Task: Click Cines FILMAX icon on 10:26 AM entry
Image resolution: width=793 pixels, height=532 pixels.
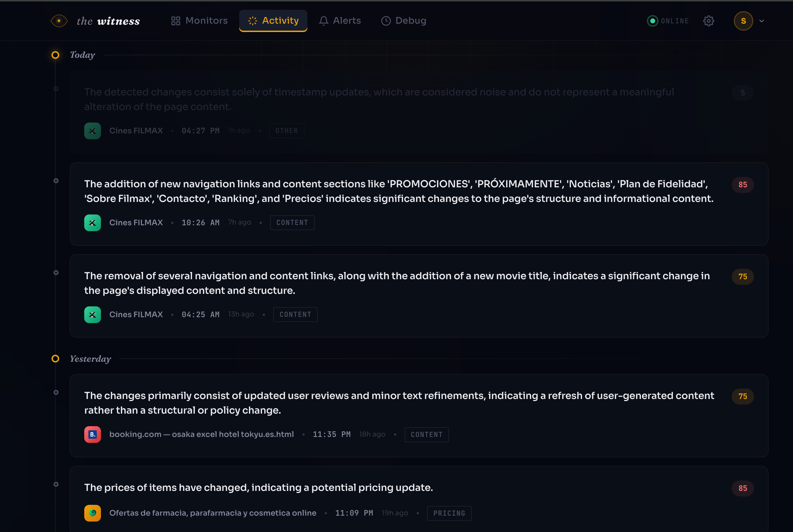Action: pos(93,223)
